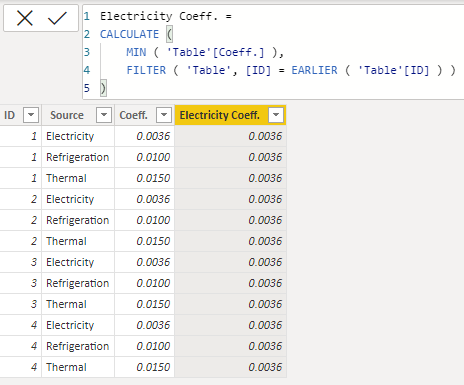Viewport: 464px width, 385px height.
Task: Select Source cell Thermal in ID 3 row
Action: click(78, 304)
